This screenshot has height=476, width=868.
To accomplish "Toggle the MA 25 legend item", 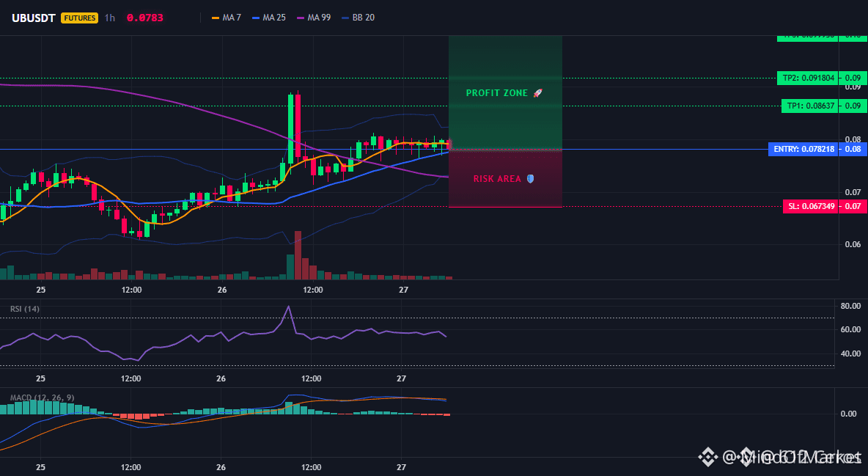I will click(269, 18).
